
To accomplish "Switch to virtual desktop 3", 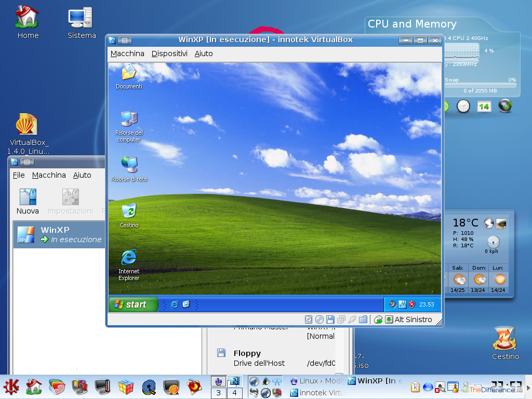I will click(x=219, y=393).
